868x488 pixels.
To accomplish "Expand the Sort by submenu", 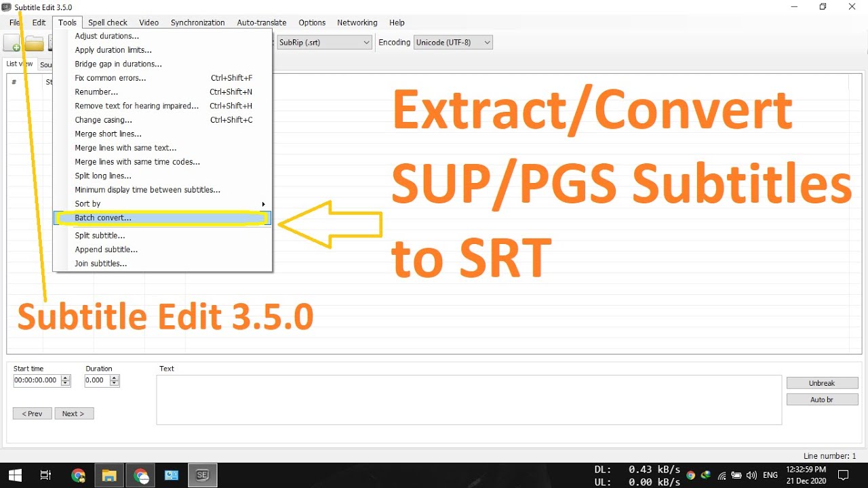I will (x=163, y=203).
